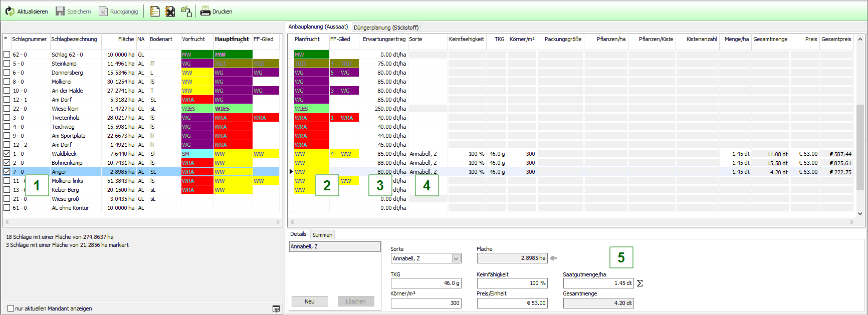
Task: Open the Summen tab
Action: (x=322, y=235)
